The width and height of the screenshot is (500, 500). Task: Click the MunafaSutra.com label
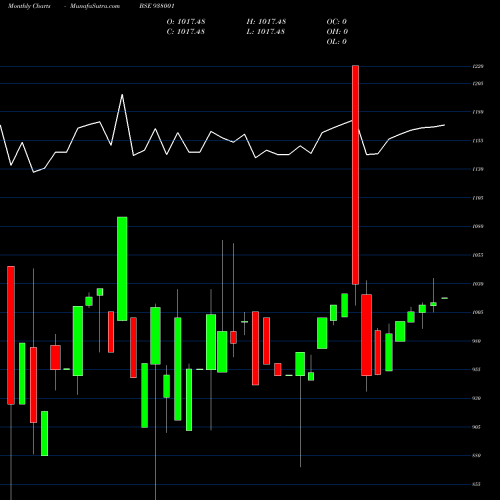click(95, 6)
